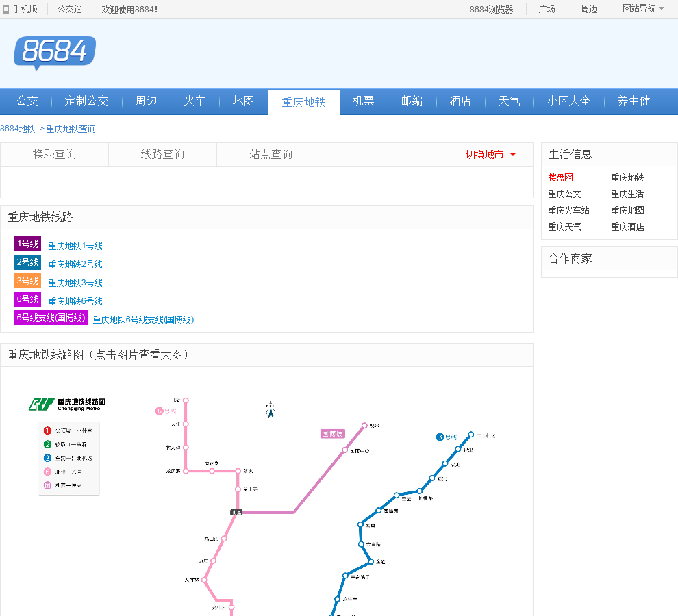Click the Chongqing Metro logo on map
The image size is (678, 616).
click(x=67, y=405)
